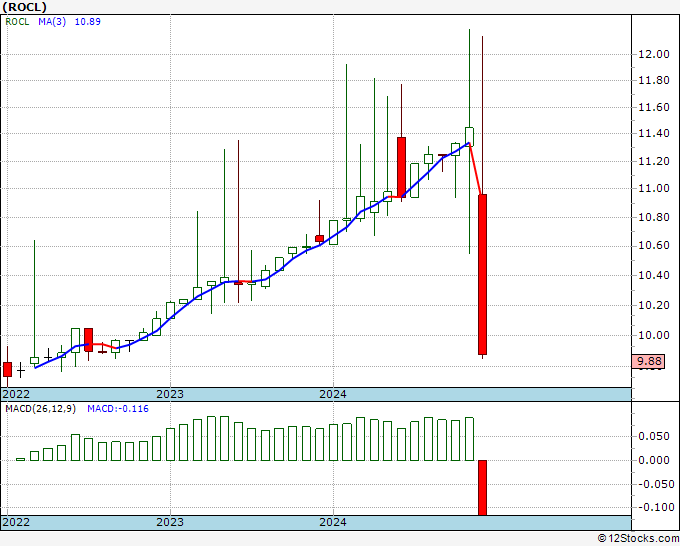Click the 9.88 last price tag

(x=649, y=361)
